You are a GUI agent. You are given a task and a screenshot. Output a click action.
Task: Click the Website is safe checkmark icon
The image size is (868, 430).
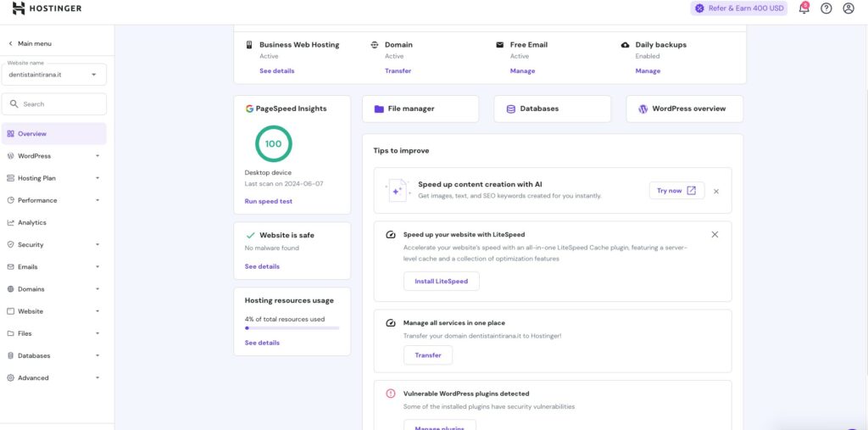point(250,235)
